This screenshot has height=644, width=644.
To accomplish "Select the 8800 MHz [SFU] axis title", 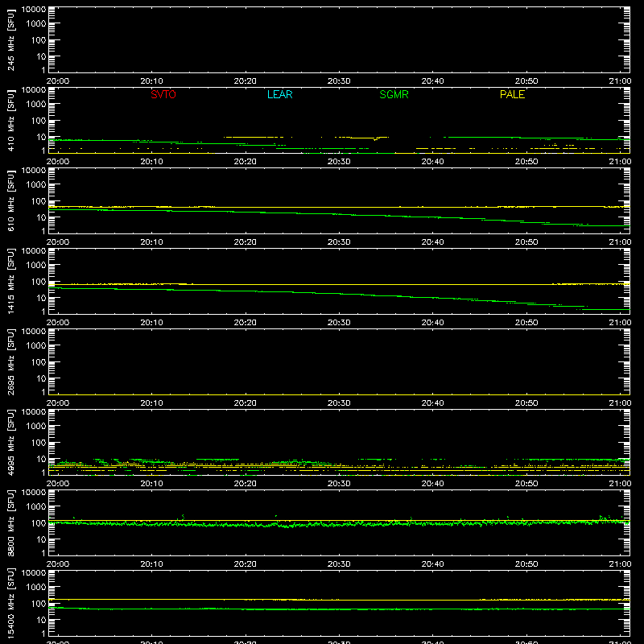I will pos(10,522).
